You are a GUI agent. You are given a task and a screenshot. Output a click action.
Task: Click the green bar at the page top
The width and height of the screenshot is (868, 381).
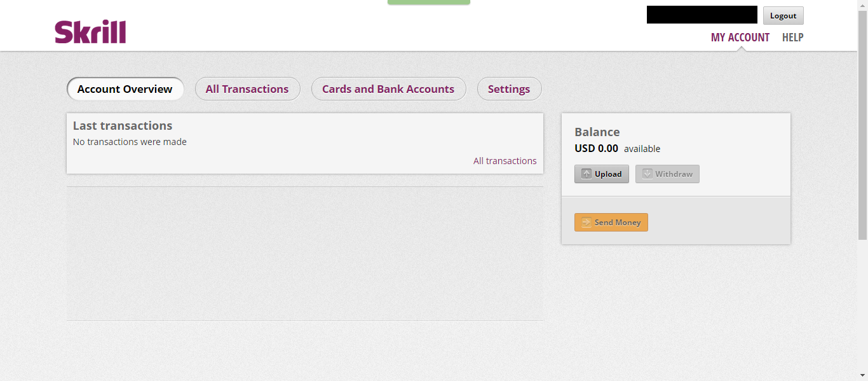click(x=429, y=3)
